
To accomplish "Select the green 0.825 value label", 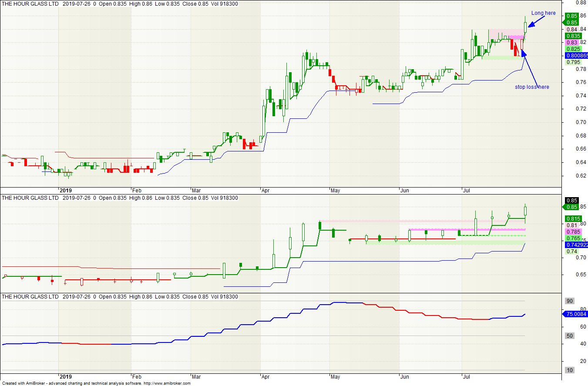I will pyautogui.click(x=573, y=49).
